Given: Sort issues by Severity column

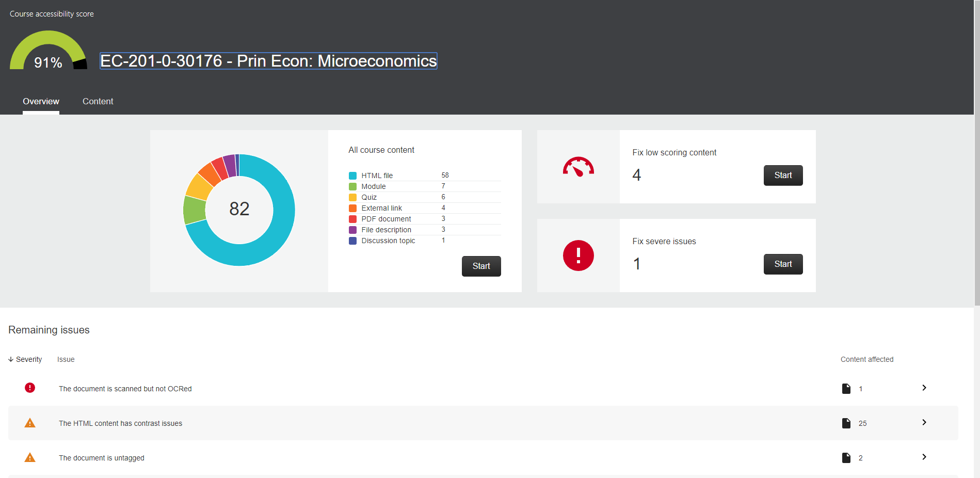Looking at the screenshot, I should [x=25, y=359].
